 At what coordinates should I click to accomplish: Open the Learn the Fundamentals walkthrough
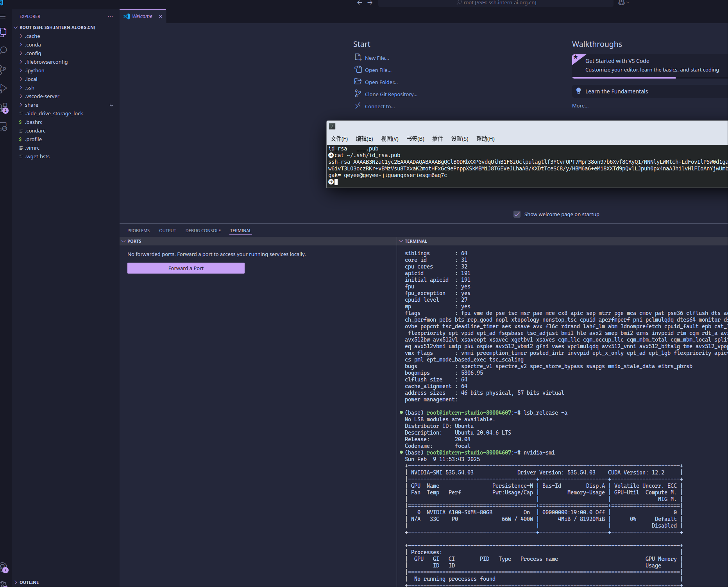tap(650, 91)
